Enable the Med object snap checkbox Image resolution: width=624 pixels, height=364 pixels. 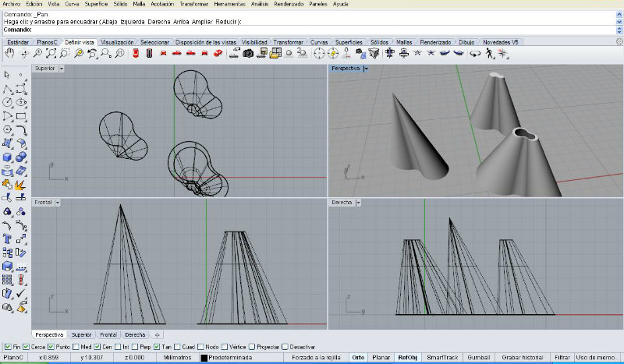76,346
